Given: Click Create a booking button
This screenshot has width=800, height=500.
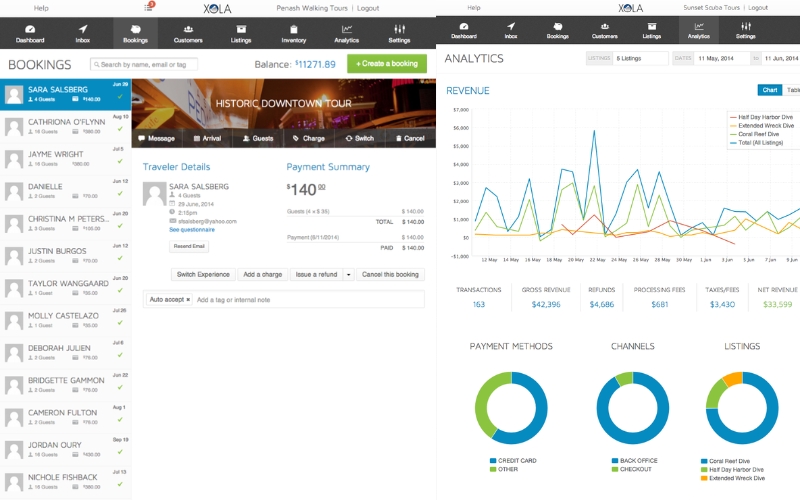Looking at the screenshot, I should click(x=387, y=64).
